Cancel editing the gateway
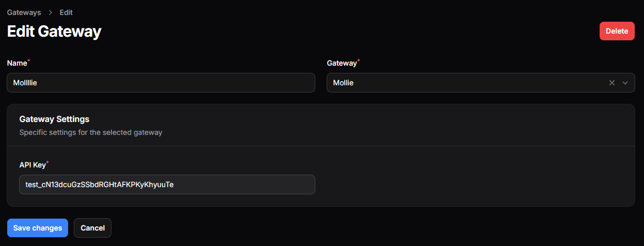 [x=92, y=228]
